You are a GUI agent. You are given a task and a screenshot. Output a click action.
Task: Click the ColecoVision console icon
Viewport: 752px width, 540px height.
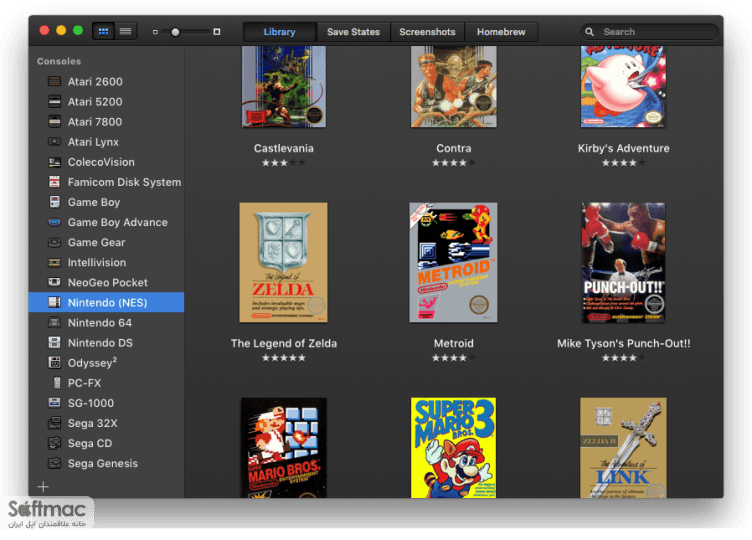55,162
